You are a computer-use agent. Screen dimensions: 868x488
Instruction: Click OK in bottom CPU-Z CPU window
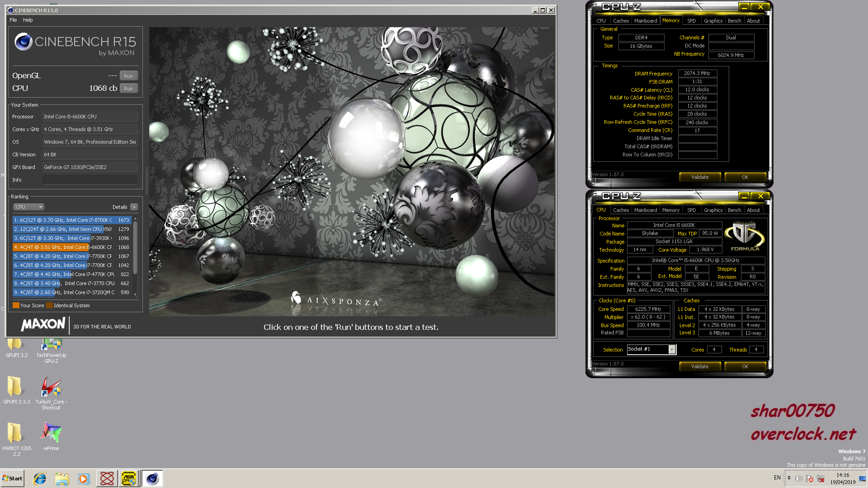[x=745, y=366]
